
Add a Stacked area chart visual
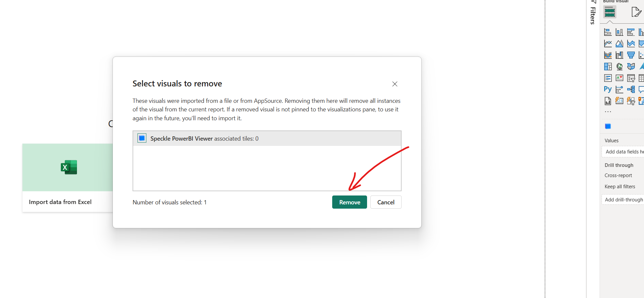pos(631,44)
